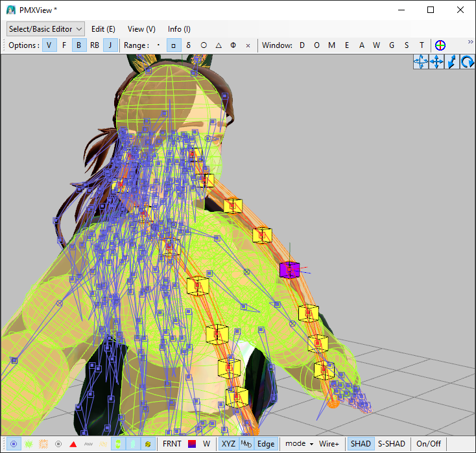Click the On/Off button
Viewport: 476px width, 453px height.
[428, 444]
